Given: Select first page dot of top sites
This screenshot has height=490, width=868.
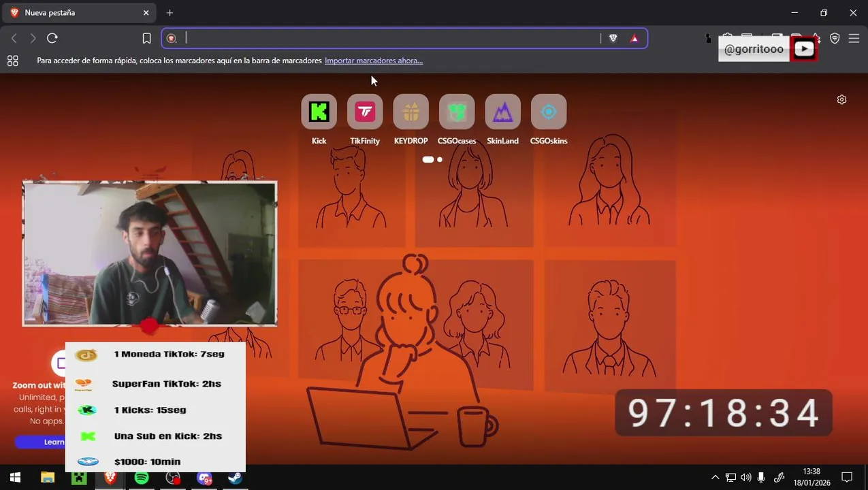Looking at the screenshot, I should pyautogui.click(x=428, y=159).
